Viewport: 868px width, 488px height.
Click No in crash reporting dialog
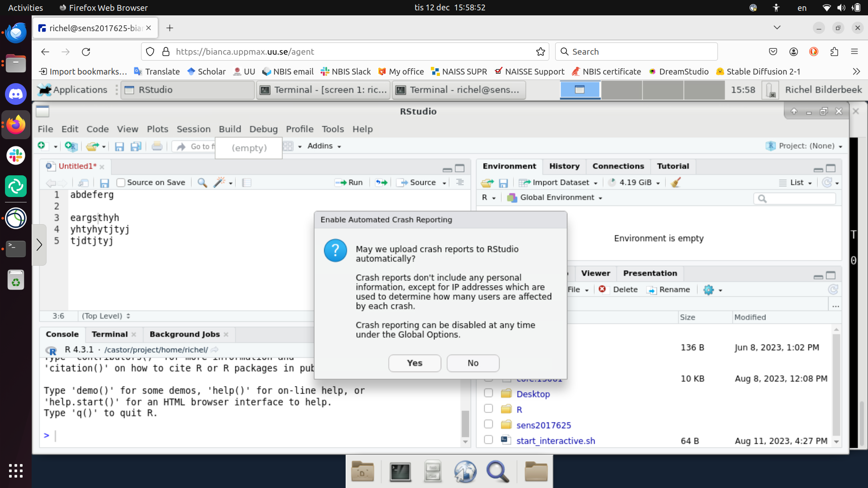click(473, 363)
